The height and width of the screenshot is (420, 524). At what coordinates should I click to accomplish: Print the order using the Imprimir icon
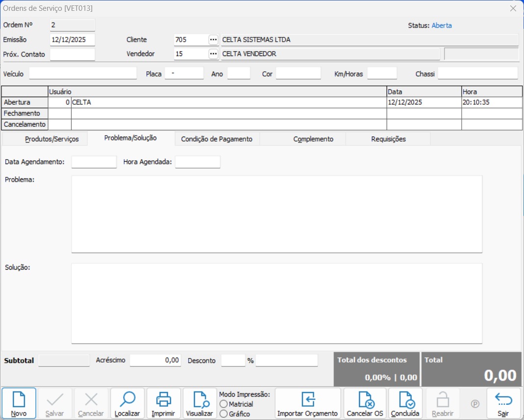[x=164, y=403]
